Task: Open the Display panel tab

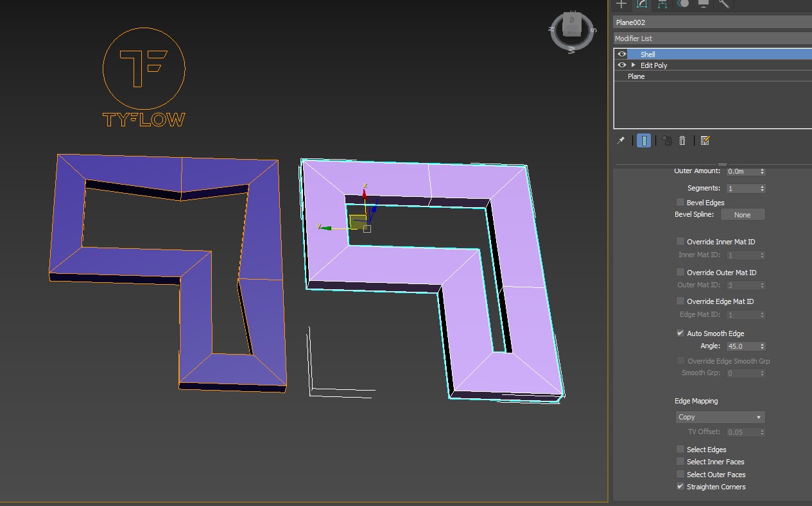Action: (x=704, y=4)
